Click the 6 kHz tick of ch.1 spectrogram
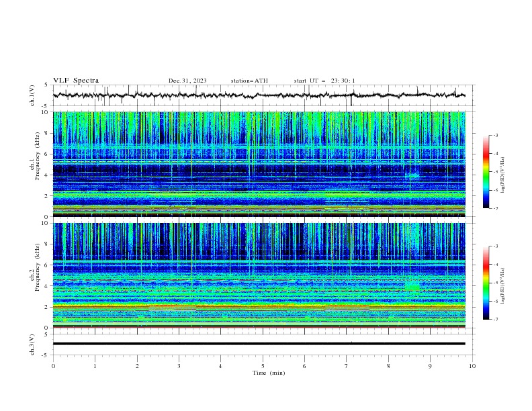532x411 pixels. coord(48,154)
